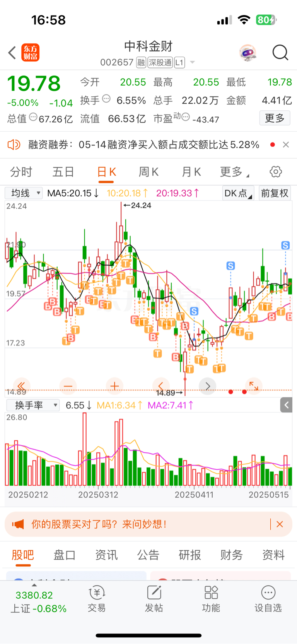This screenshot has height=644, width=297.
Task: Tap the L1 quote level badge
Action: coord(179,62)
